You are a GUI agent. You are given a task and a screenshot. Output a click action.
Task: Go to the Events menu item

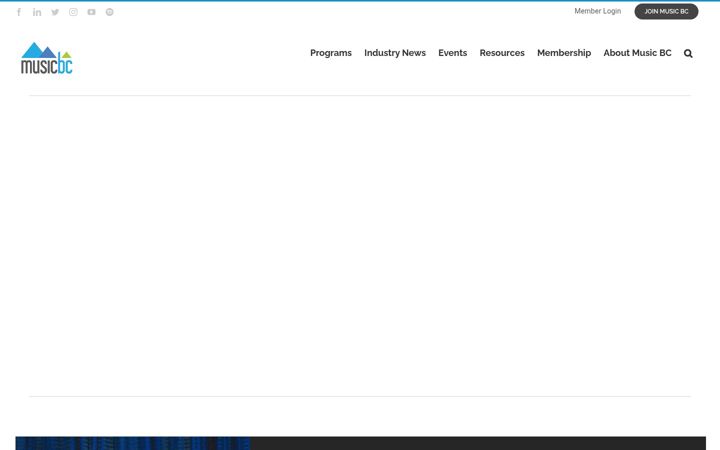(452, 53)
